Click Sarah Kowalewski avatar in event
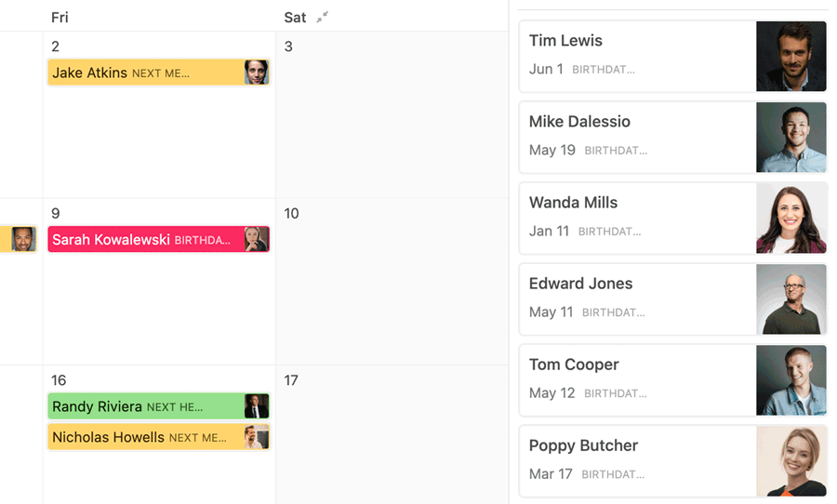Viewport: 837px width, 504px height. pyautogui.click(x=257, y=240)
